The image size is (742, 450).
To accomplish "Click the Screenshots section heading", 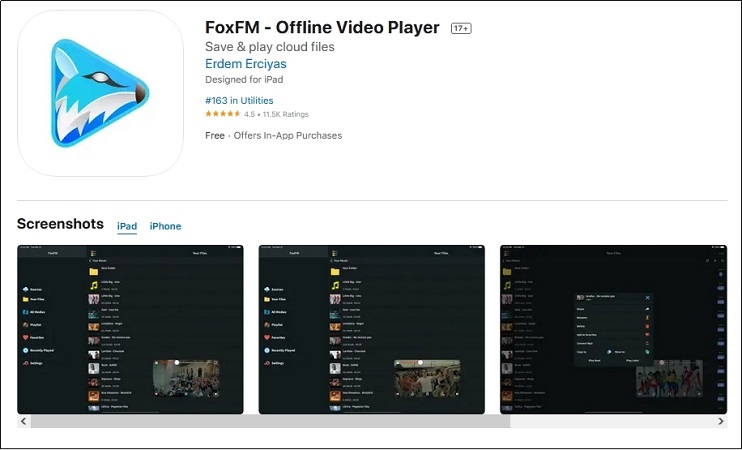I will (x=60, y=223).
